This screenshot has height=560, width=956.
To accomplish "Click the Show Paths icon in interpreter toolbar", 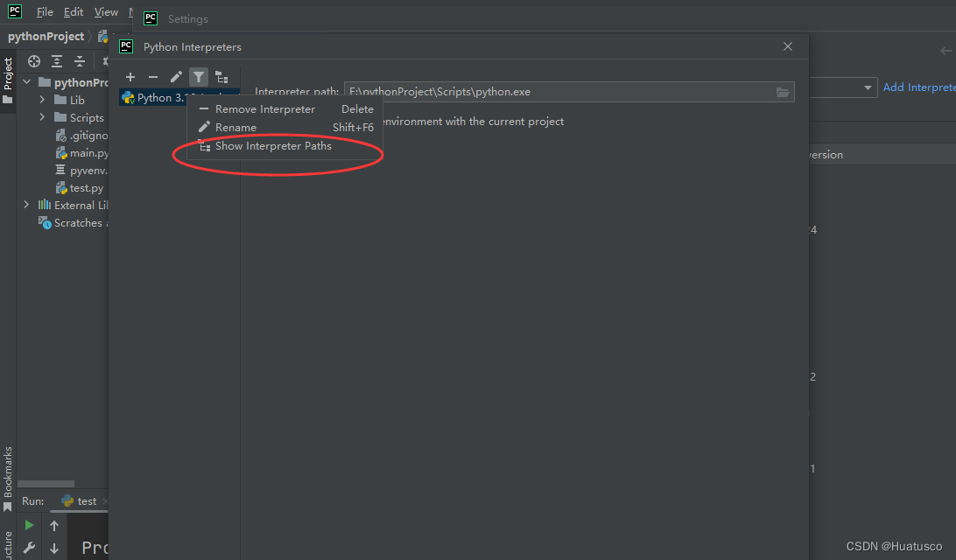I will pos(221,77).
